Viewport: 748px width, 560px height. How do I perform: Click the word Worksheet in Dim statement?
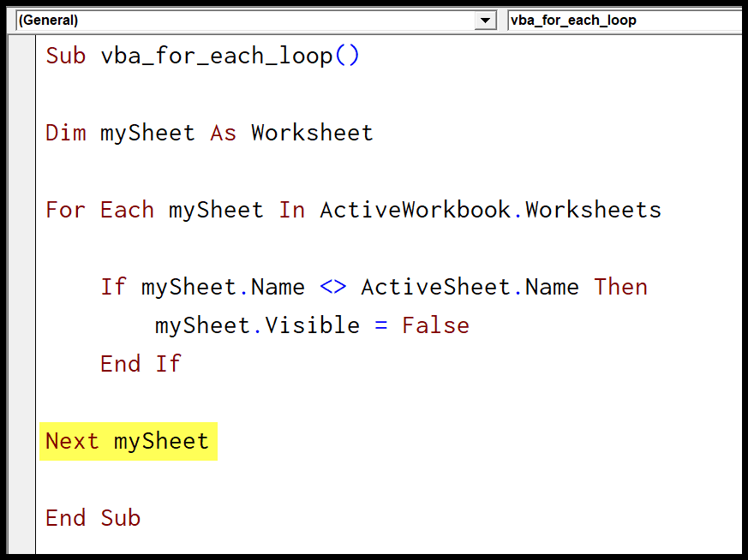312,133
